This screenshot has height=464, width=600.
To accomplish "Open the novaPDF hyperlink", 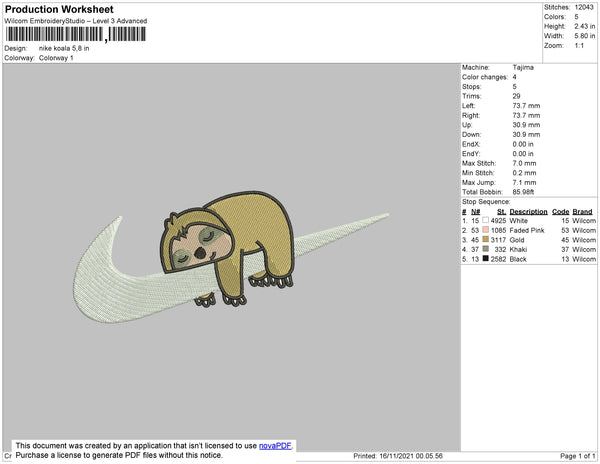I will [x=275, y=446].
